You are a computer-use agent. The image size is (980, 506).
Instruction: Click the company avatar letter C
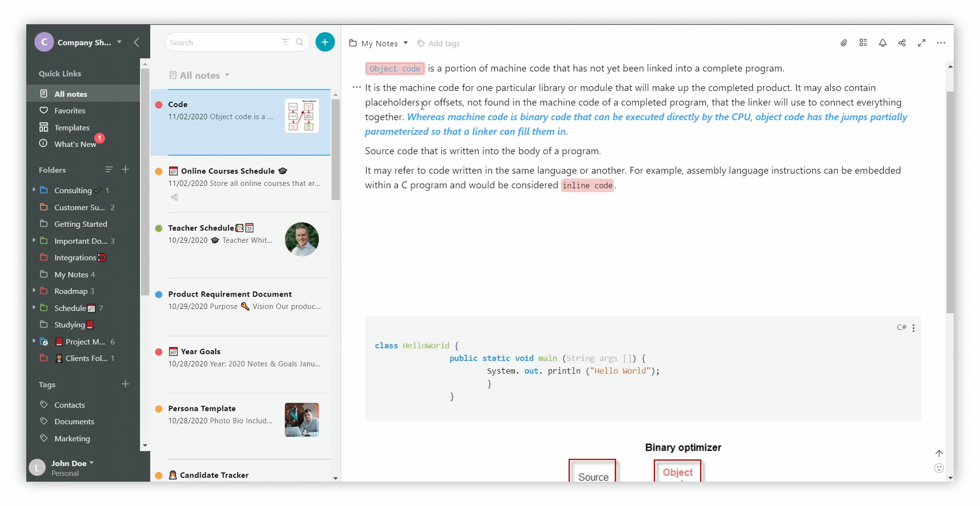pyautogui.click(x=44, y=42)
